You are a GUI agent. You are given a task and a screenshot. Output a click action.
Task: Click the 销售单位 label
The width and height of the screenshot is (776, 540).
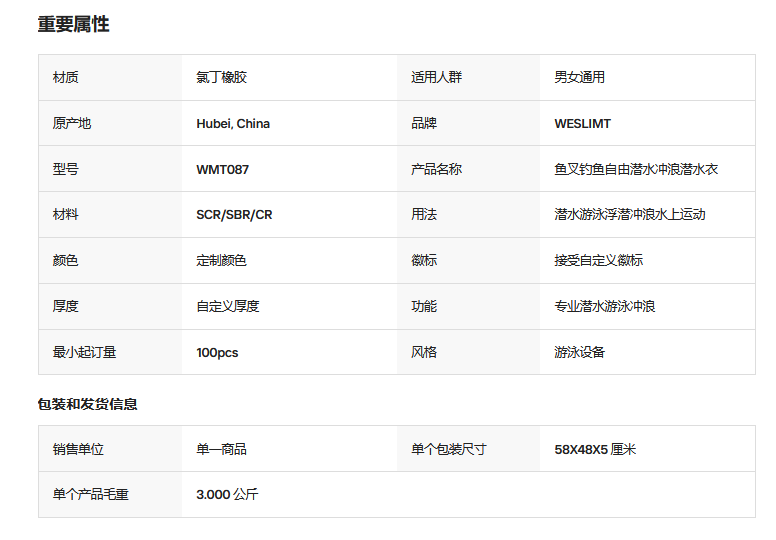point(78,449)
